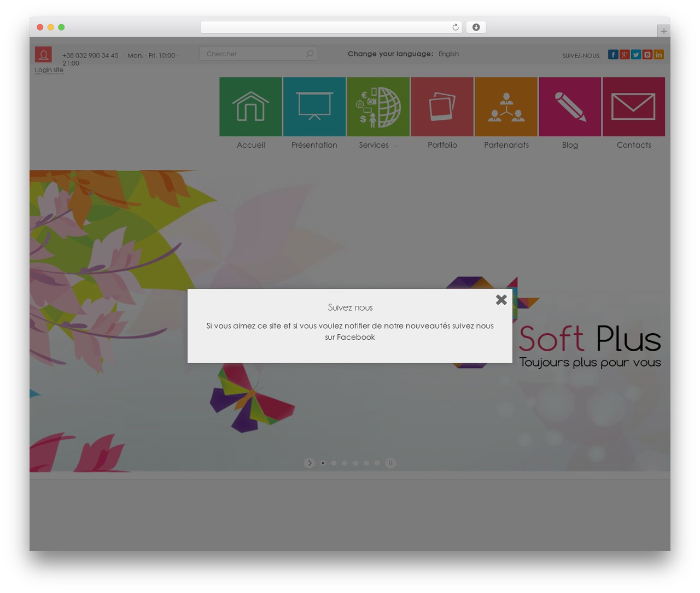Click the 'Toujours plus pour vous' tagline
This screenshot has height=593, width=700.
(590, 362)
